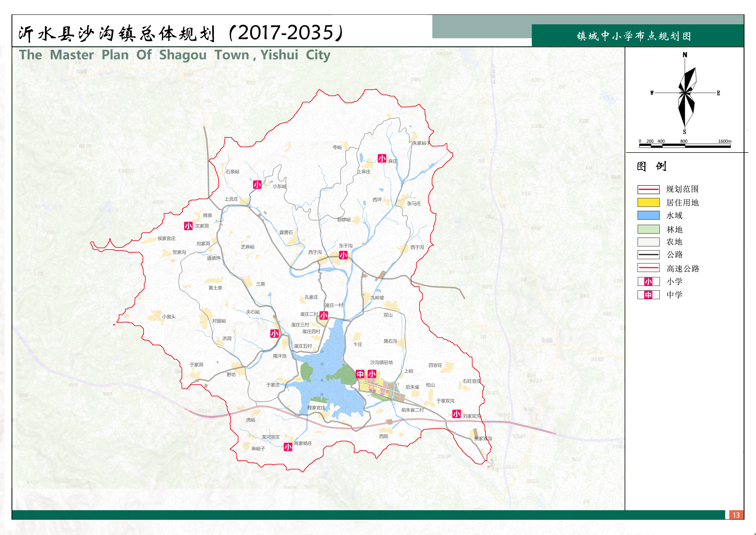This screenshot has width=756, height=535.
Task: Click the primary school 小 marker at 沙沟镇驻地
Action: pos(372,374)
